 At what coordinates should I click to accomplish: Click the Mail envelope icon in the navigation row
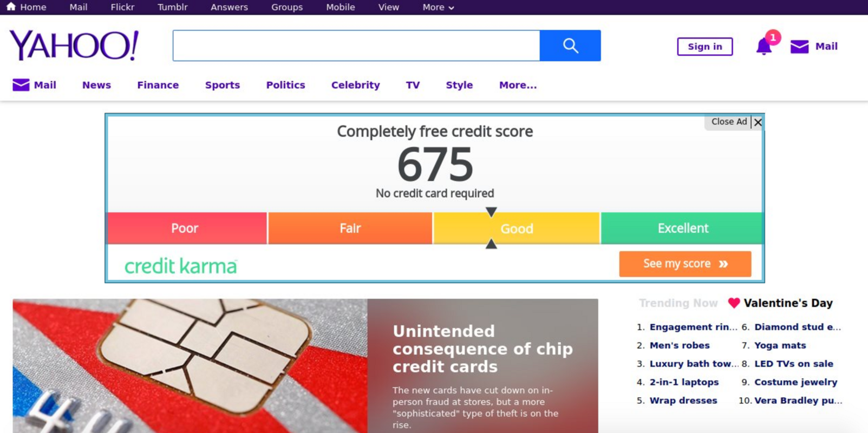pos(20,84)
